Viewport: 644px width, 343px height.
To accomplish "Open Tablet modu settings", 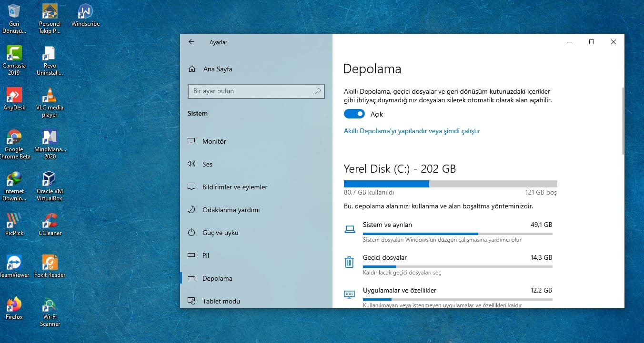I will coord(256,301).
